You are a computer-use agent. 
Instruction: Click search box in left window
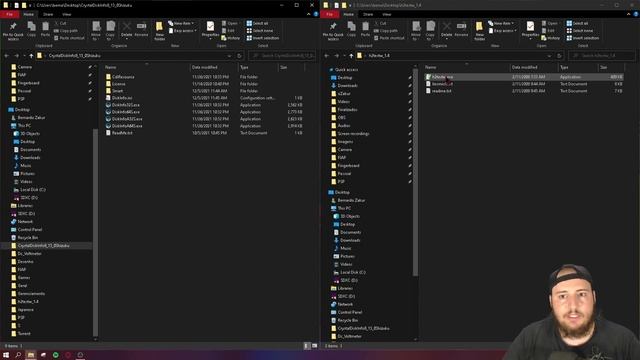[282, 56]
